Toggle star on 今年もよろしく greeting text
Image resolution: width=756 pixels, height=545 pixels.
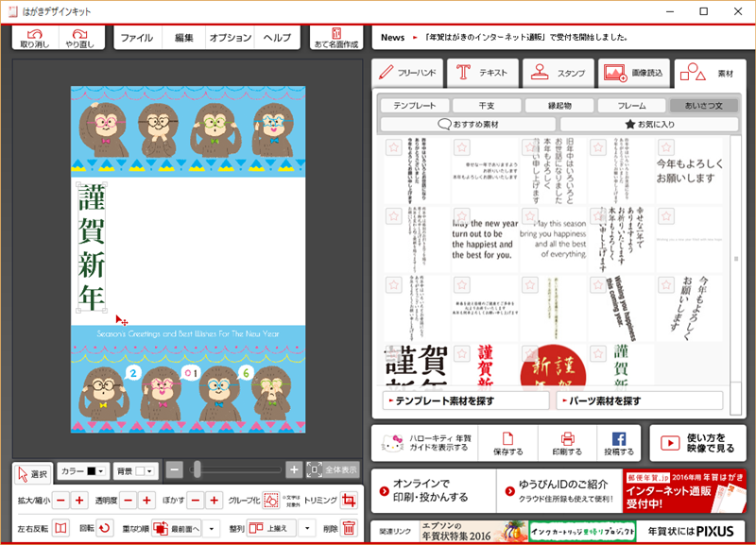click(x=665, y=147)
